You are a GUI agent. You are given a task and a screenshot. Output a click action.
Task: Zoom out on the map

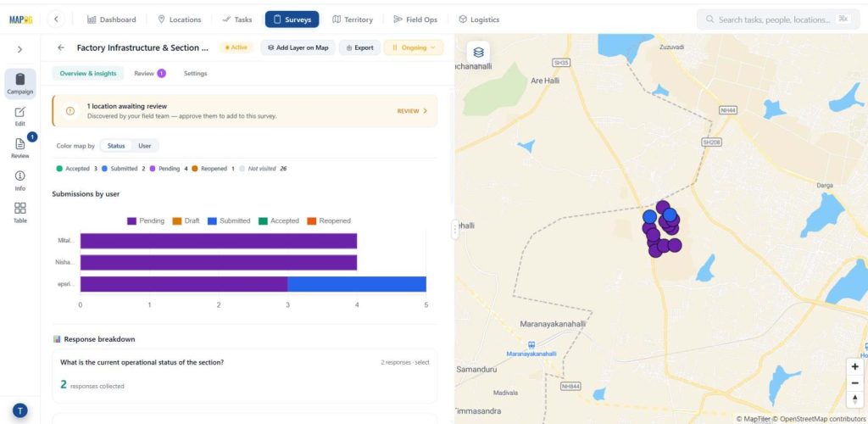(x=854, y=382)
